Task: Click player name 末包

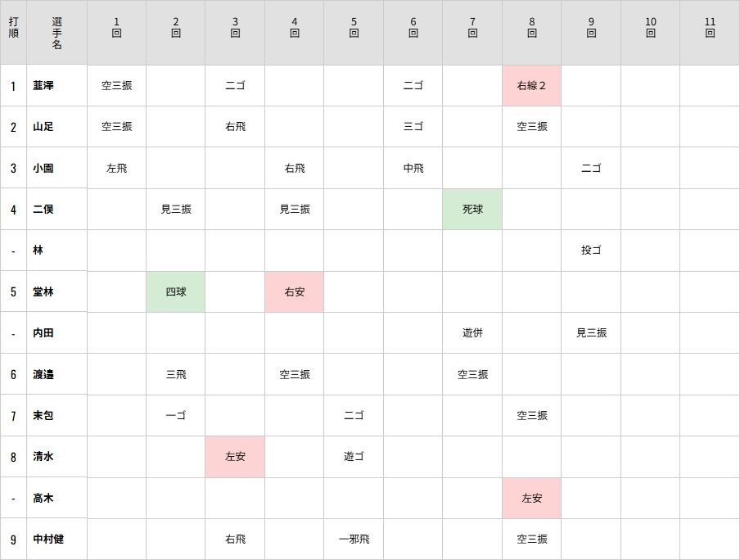Action: click(x=43, y=416)
